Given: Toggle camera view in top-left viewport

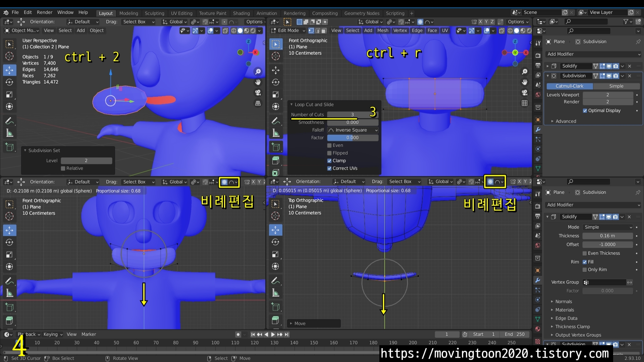Looking at the screenshot, I should click(258, 93).
